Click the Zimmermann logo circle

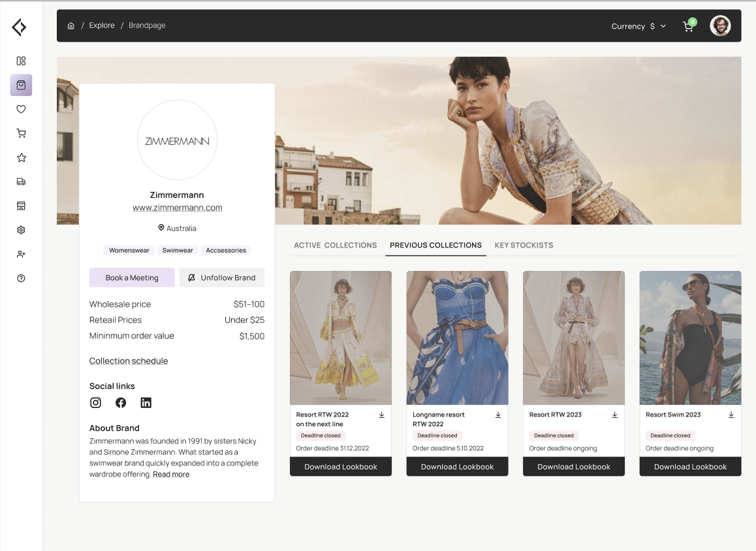click(177, 140)
